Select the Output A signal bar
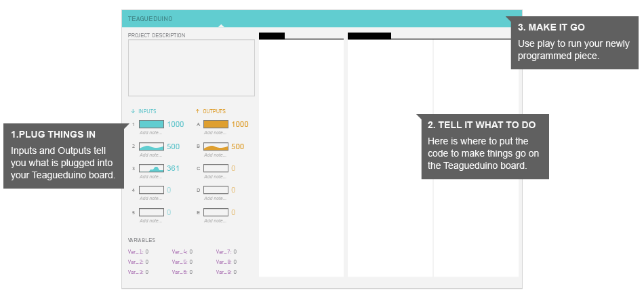Image resolution: width=644 pixels, height=299 pixels. pyautogui.click(x=216, y=124)
